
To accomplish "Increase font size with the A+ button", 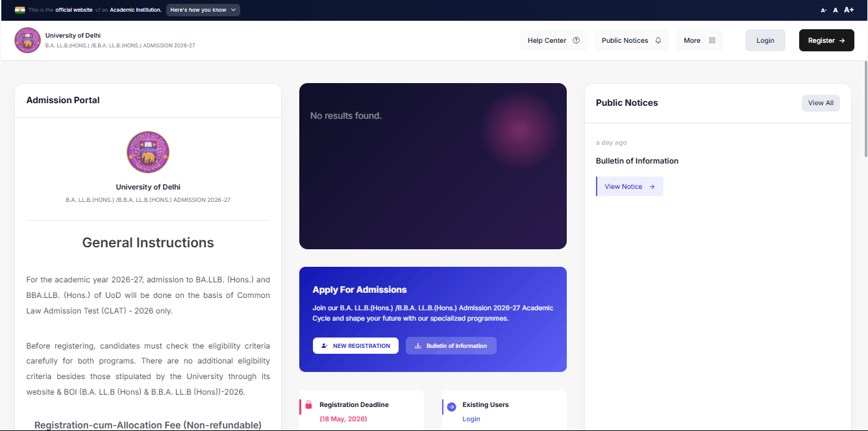I will click(x=849, y=10).
